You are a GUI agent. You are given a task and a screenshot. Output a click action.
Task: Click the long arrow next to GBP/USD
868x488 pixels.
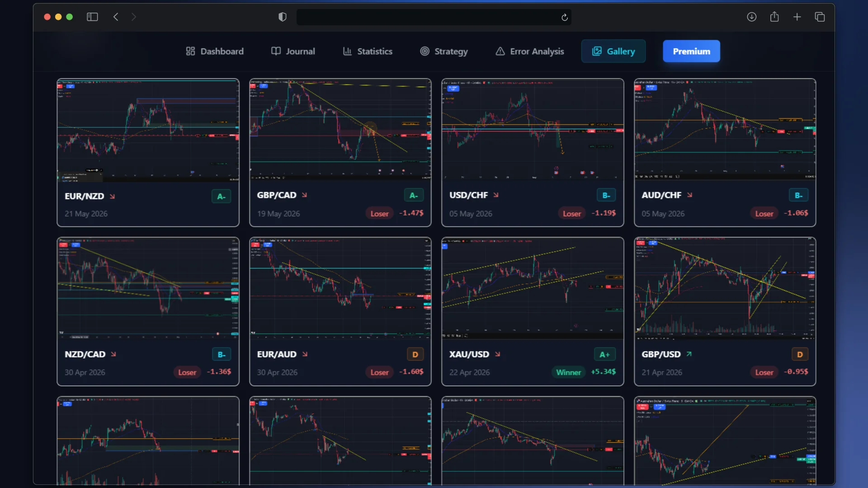pyautogui.click(x=689, y=354)
